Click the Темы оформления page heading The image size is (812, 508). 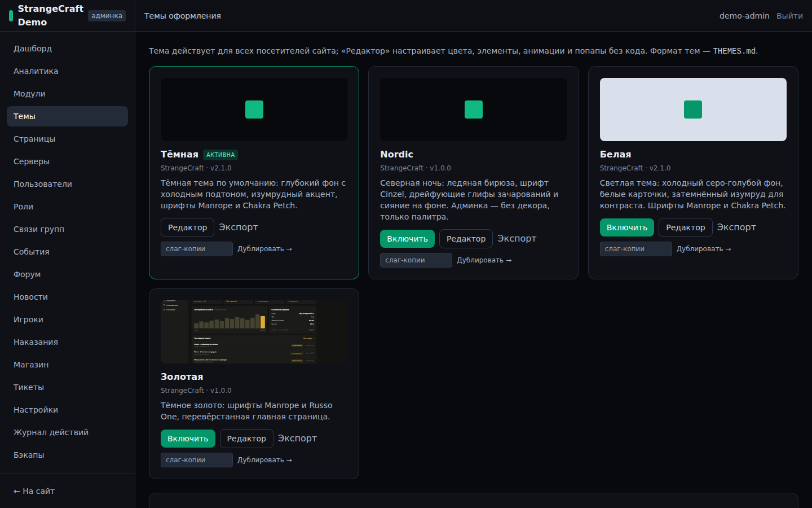tap(183, 16)
